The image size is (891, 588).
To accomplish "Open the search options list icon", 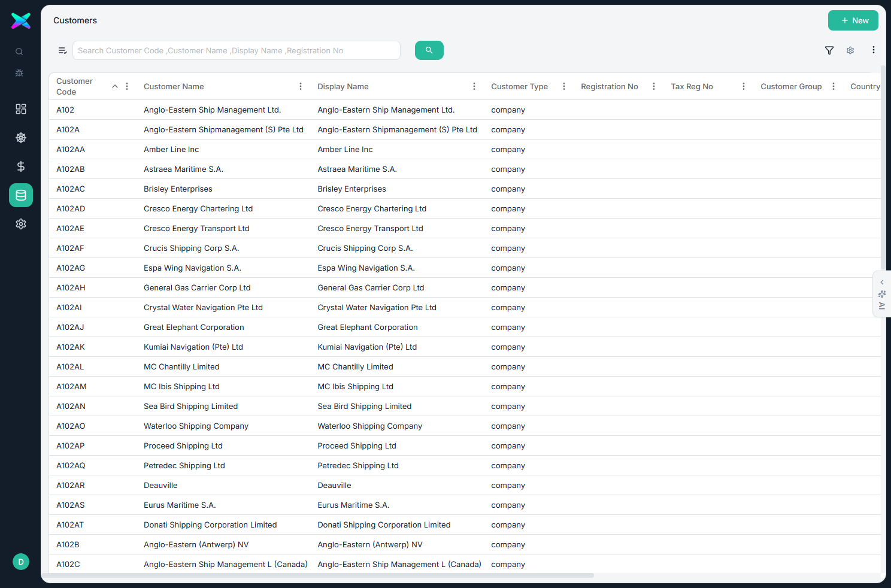I will (x=62, y=50).
